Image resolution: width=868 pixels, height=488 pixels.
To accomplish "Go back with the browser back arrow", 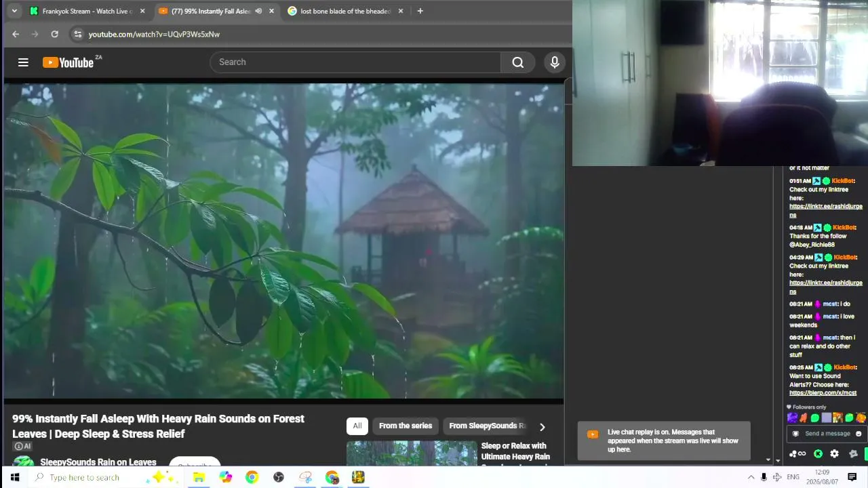I will coord(16,34).
